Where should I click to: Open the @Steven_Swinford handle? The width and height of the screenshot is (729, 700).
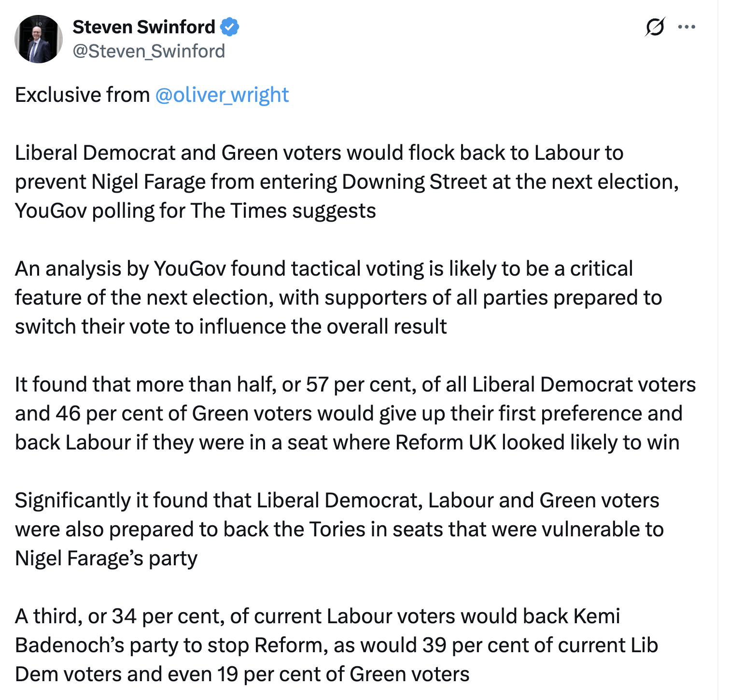[149, 51]
